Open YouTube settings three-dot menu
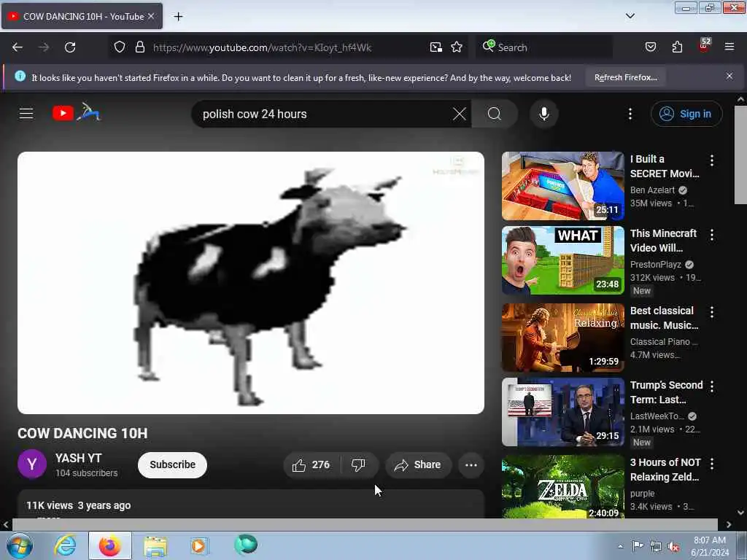747x560 pixels. tap(630, 114)
